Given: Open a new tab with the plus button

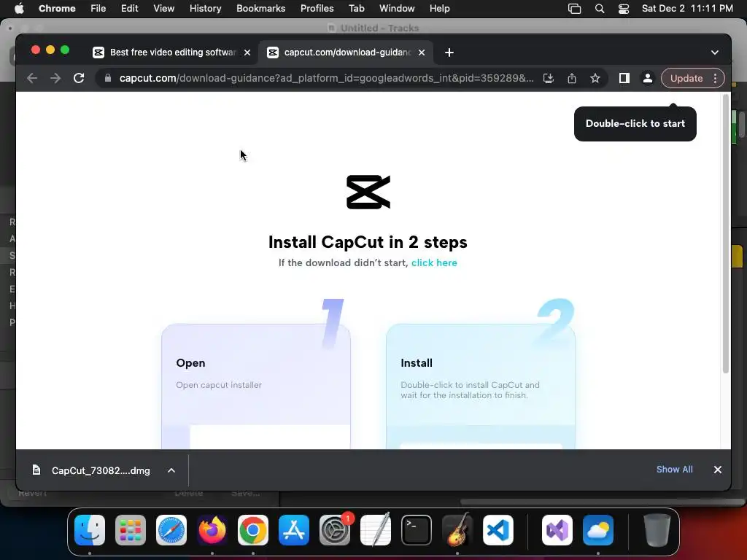Looking at the screenshot, I should [x=449, y=52].
